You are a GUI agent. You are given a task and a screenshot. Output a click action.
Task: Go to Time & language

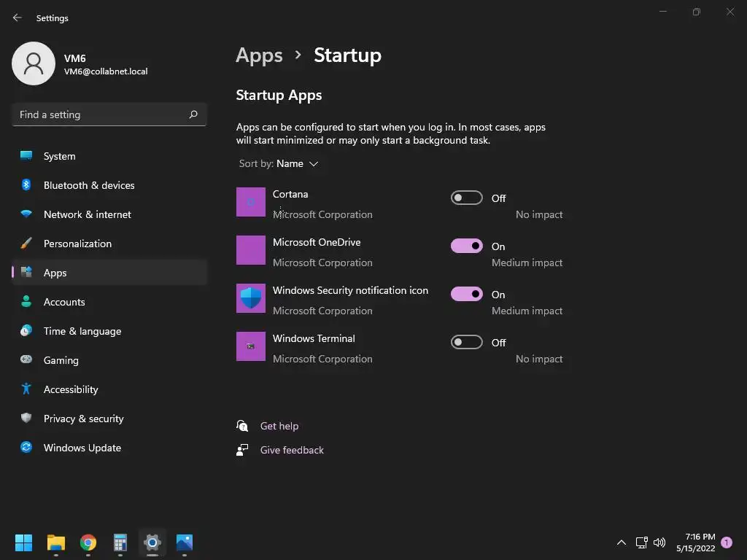[109, 330]
